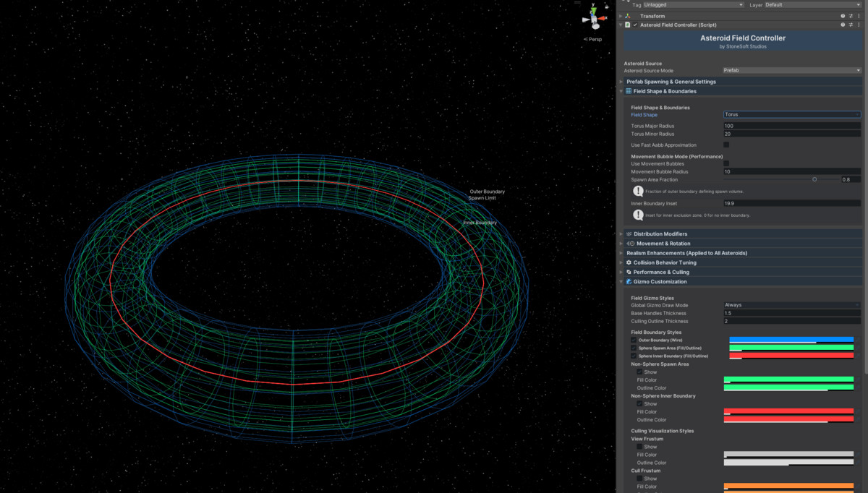
Task: Click info icon beside inner exclusion zone note
Action: click(x=639, y=215)
